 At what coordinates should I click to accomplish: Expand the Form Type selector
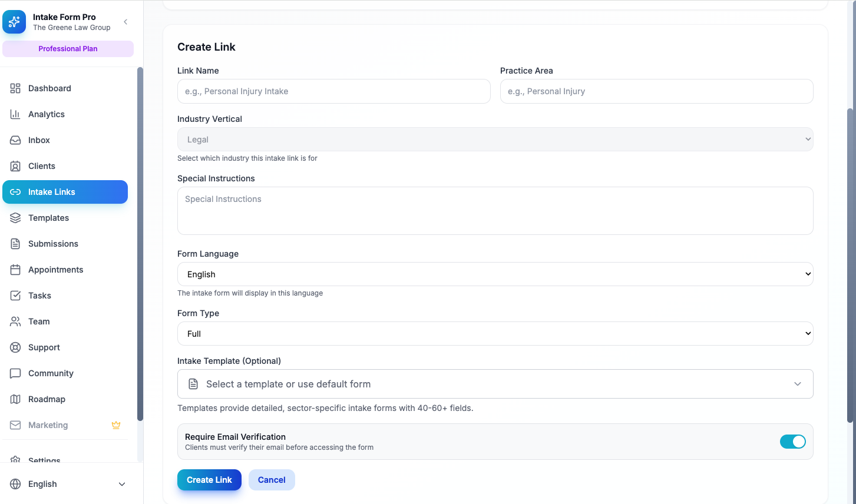click(495, 333)
